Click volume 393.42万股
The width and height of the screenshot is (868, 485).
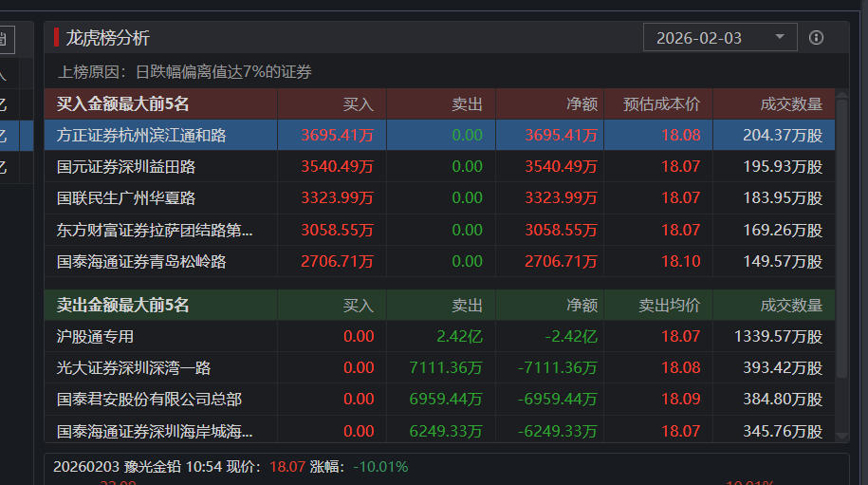click(783, 367)
